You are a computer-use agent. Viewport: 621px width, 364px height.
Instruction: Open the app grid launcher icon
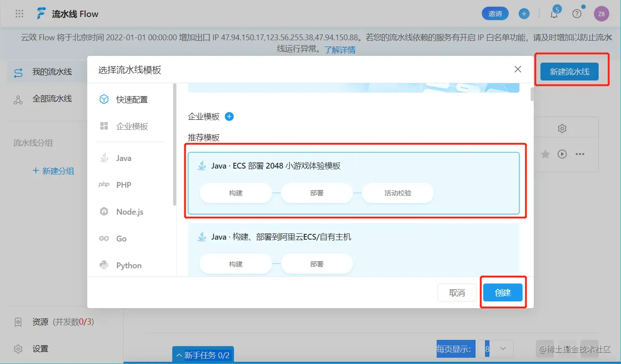(19, 14)
